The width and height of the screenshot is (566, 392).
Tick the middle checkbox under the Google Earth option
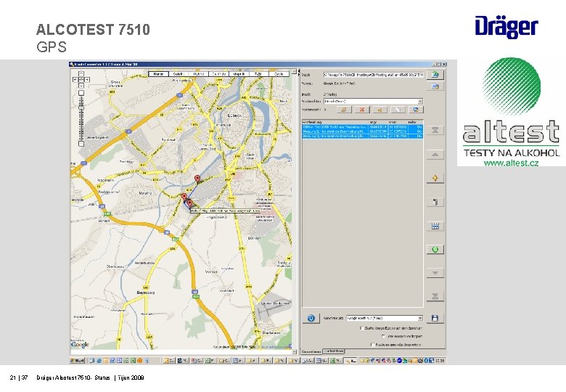(383, 336)
